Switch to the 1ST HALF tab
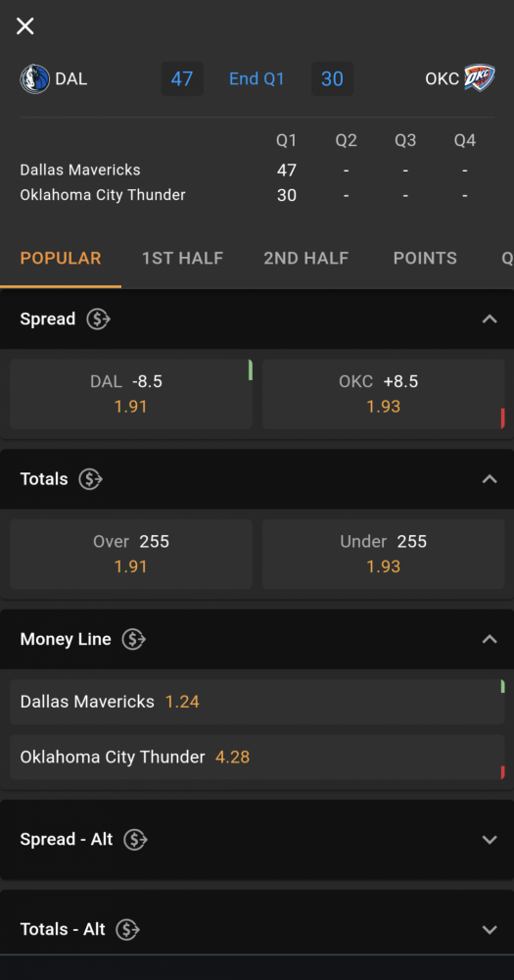 click(x=182, y=258)
